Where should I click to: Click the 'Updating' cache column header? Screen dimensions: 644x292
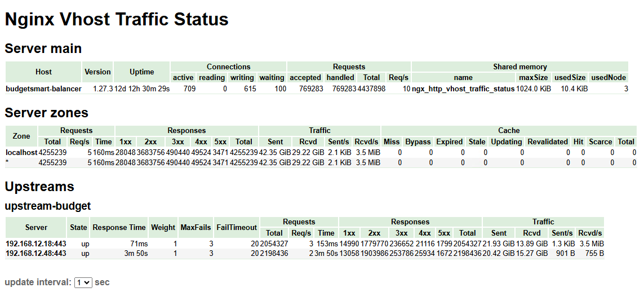coord(506,141)
